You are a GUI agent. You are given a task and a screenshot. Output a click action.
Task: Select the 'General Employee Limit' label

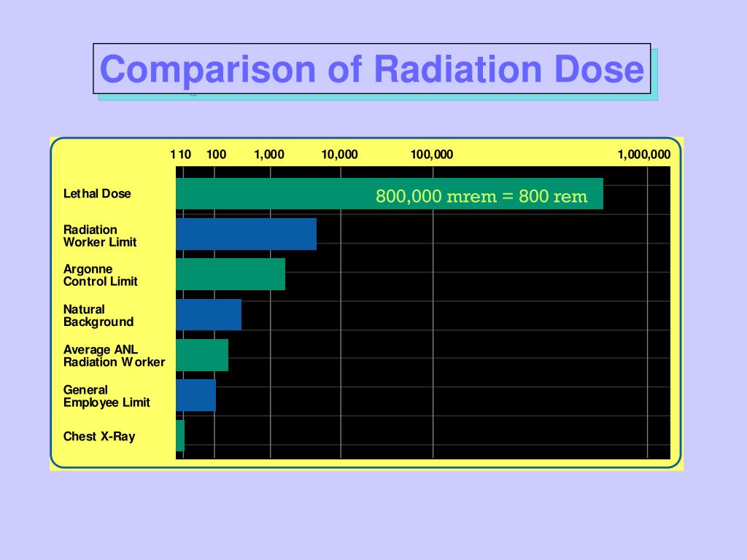107,396
